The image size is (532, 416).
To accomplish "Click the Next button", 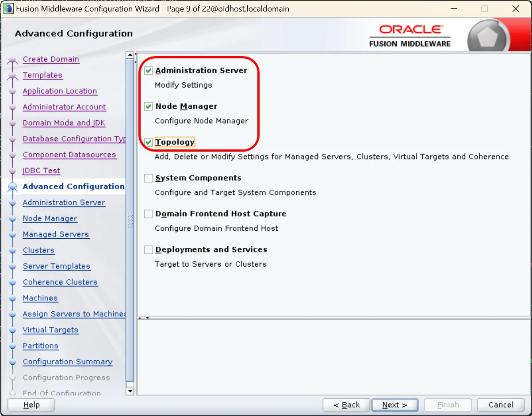I will (x=395, y=405).
